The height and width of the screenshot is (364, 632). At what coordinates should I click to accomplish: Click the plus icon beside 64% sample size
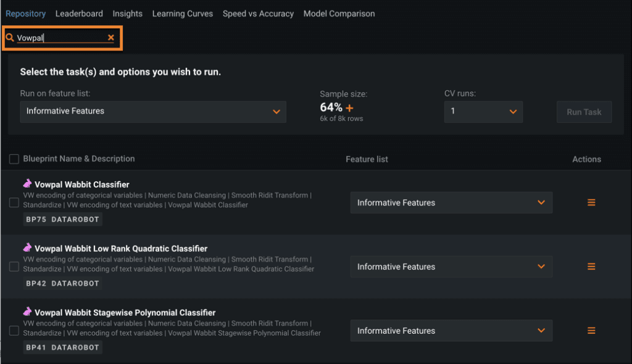pyautogui.click(x=349, y=108)
